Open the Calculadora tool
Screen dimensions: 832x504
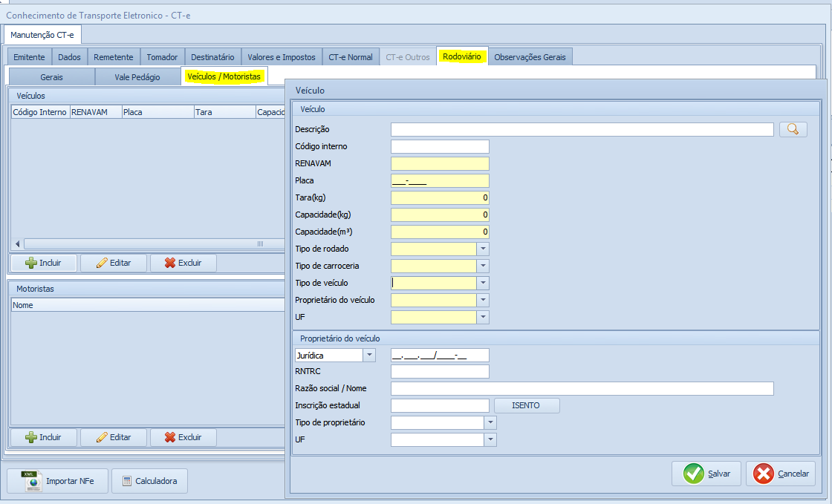[149, 481]
